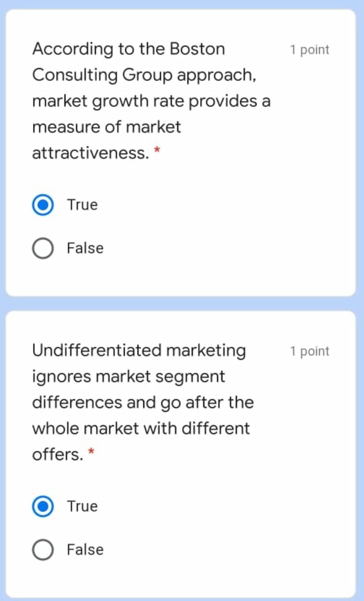Click the "1 point" label of the first question

click(x=309, y=50)
